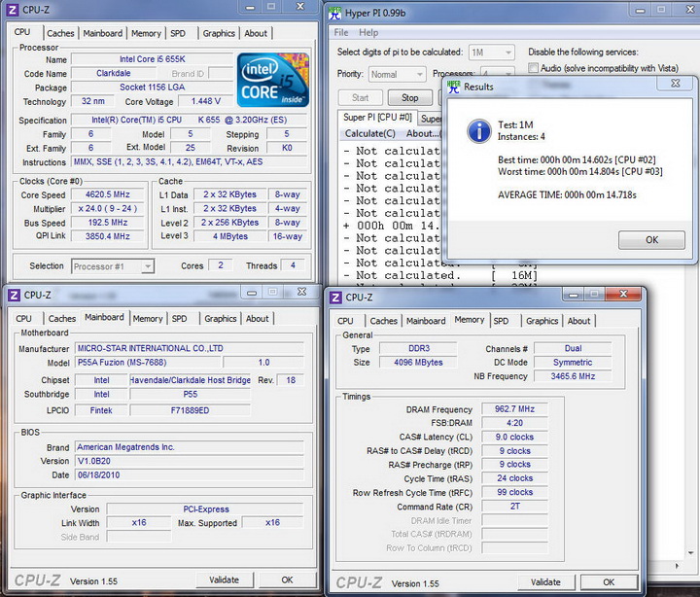Click the NB Frequency value 3465.6 MHz

(x=573, y=376)
